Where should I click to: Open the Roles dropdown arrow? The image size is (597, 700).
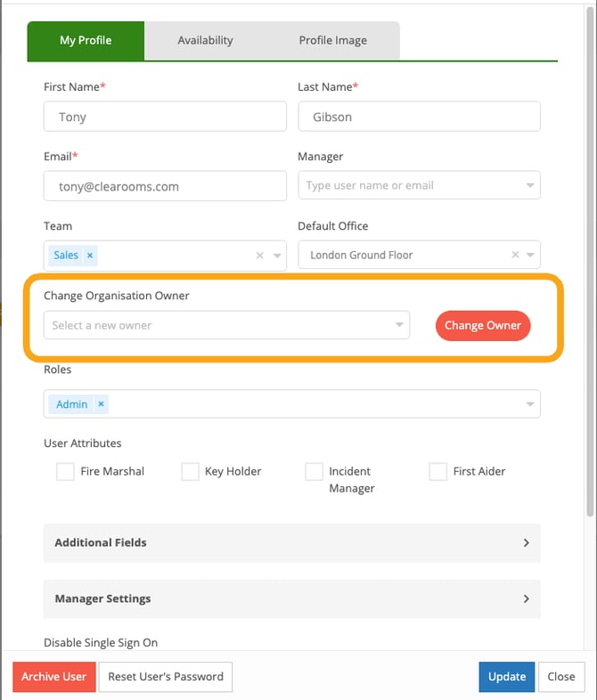click(x=530, y=404)
